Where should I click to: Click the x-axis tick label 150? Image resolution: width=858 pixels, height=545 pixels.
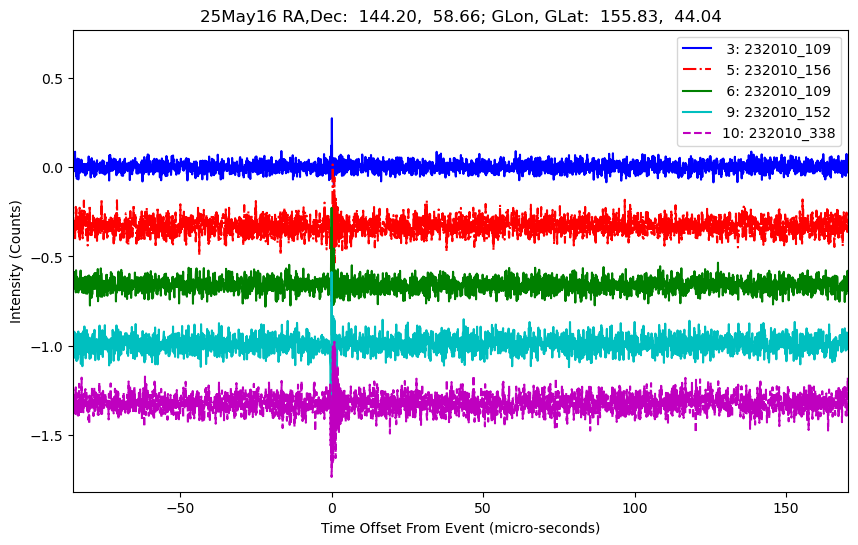(786, 508)
